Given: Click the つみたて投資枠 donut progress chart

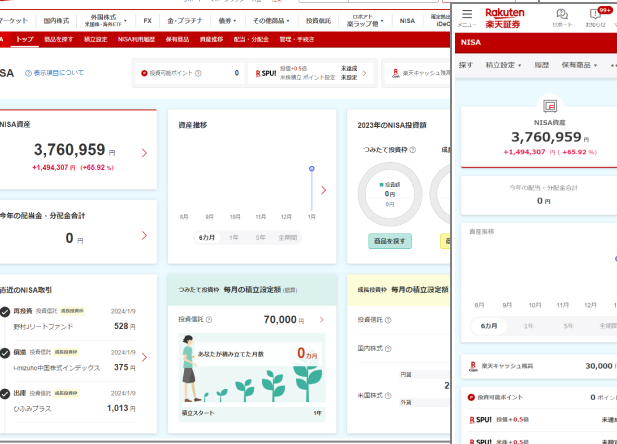Looking at the screenshot, I should click(390, 194).
